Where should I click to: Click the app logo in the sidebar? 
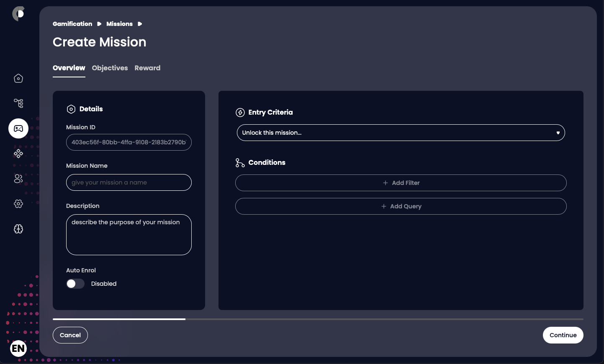[x=18, y=14]
